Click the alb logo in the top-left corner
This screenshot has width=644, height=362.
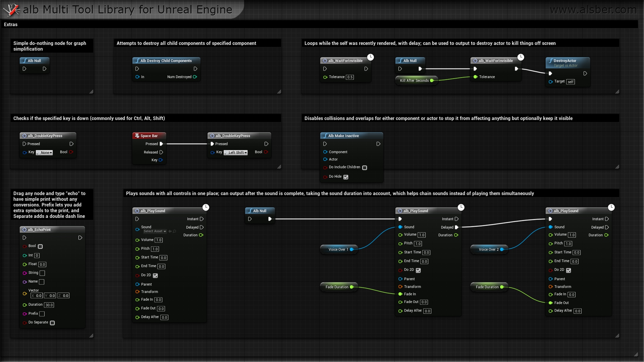[12, 9]
